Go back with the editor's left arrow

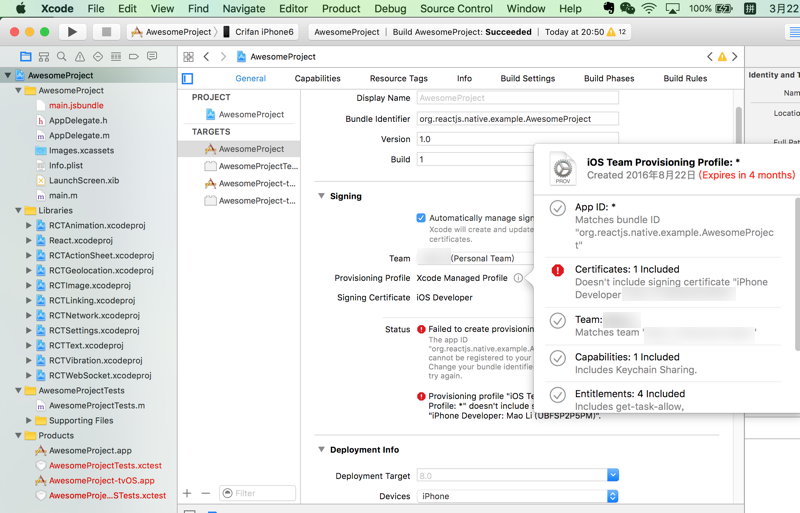click(x=206, y=57)
